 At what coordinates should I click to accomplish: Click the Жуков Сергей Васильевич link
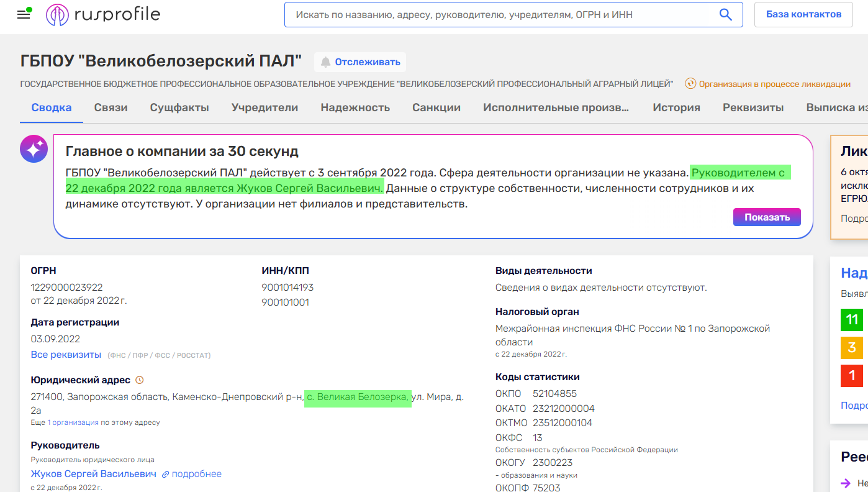(94, 474)
